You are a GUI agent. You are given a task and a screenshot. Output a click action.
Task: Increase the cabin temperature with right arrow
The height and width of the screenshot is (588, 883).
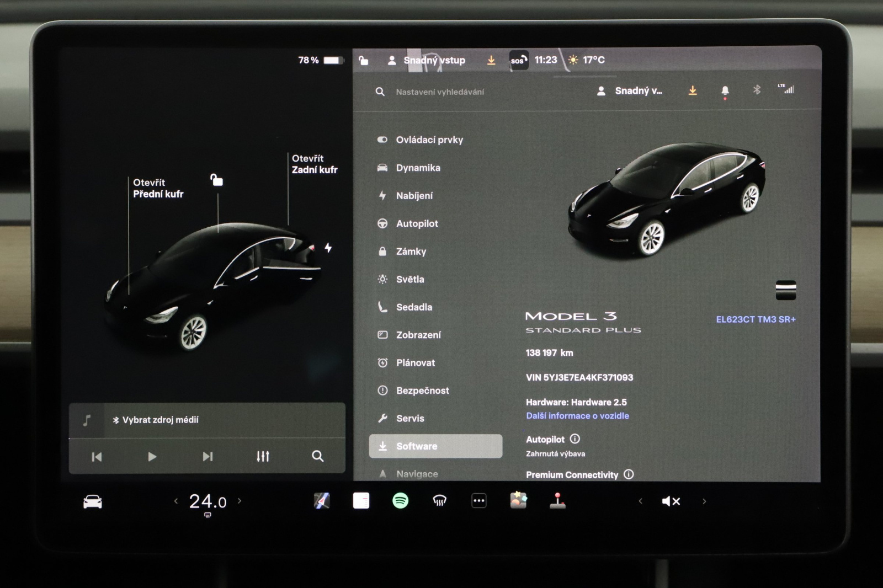click(x=240, y=501)
